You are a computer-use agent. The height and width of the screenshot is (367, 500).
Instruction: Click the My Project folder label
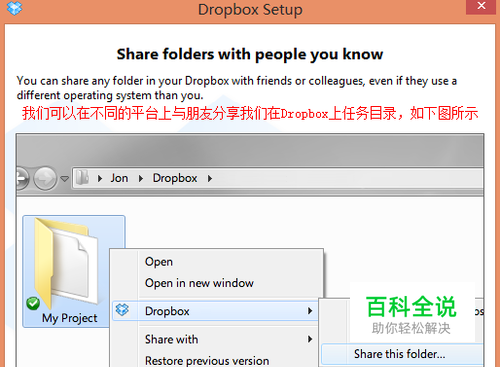click(70, 318)
